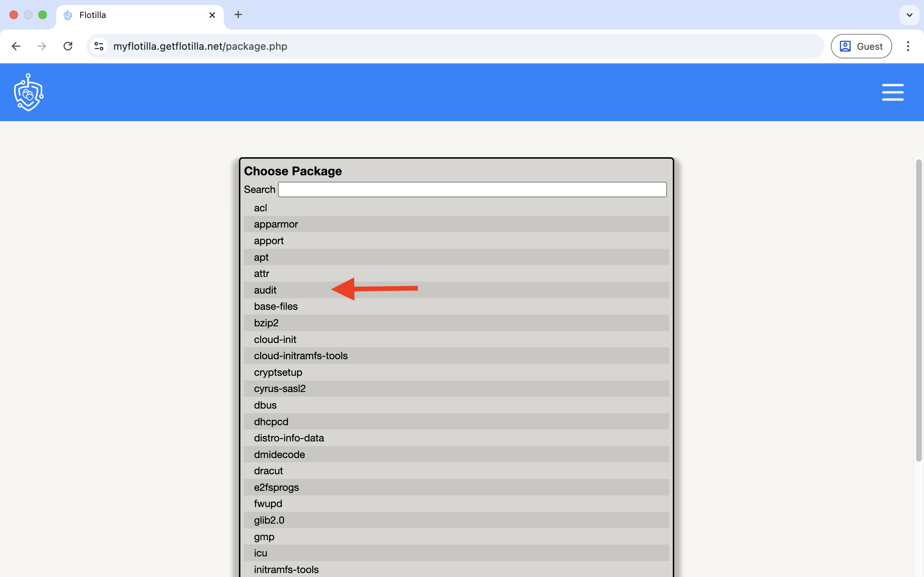Pick the cryptsetup package entry
This screenshot has width=924, height=577.
[x=278, y=373]
